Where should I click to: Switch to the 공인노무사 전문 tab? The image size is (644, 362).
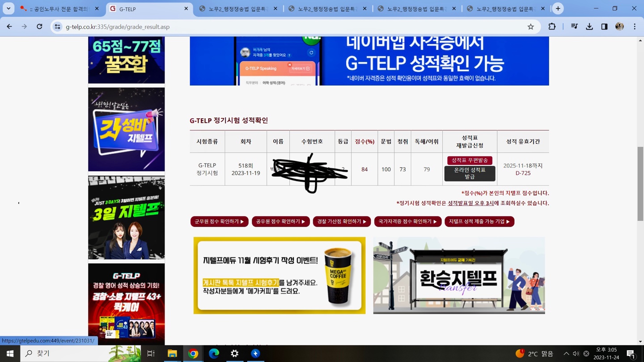point(60,8)
